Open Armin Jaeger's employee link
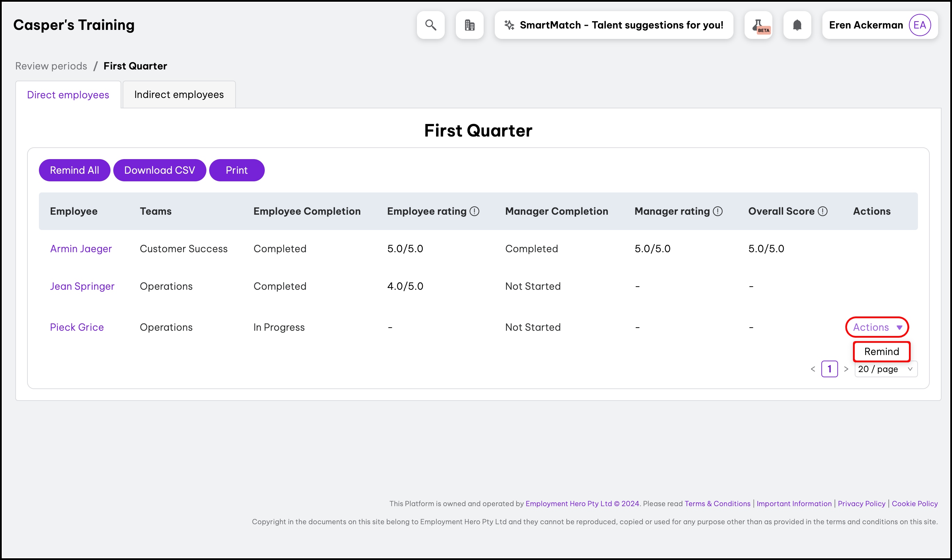Viewport: 952px width, 560px height. click(x=81, y=249)
